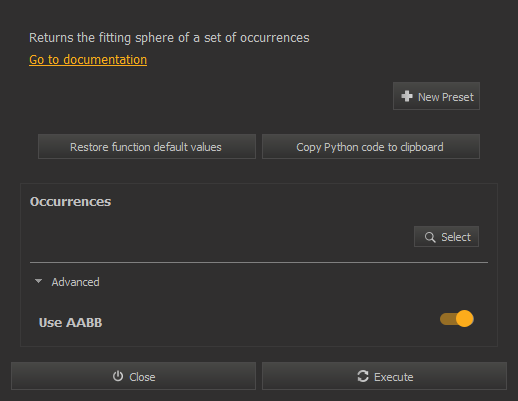
Task: Open the documentation link
Action: (88, 60)
